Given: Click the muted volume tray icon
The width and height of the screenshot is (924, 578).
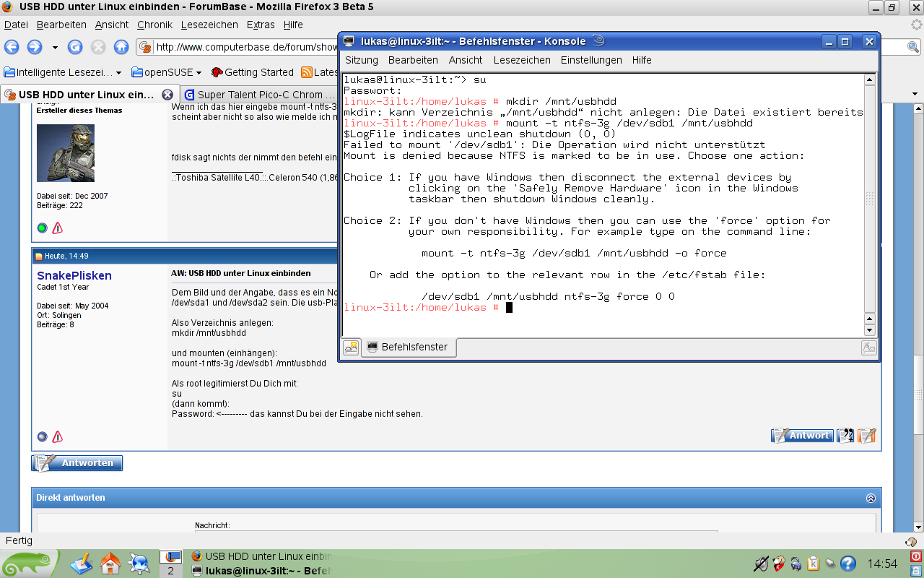Looking at the screenshot, I should (761, 564).
